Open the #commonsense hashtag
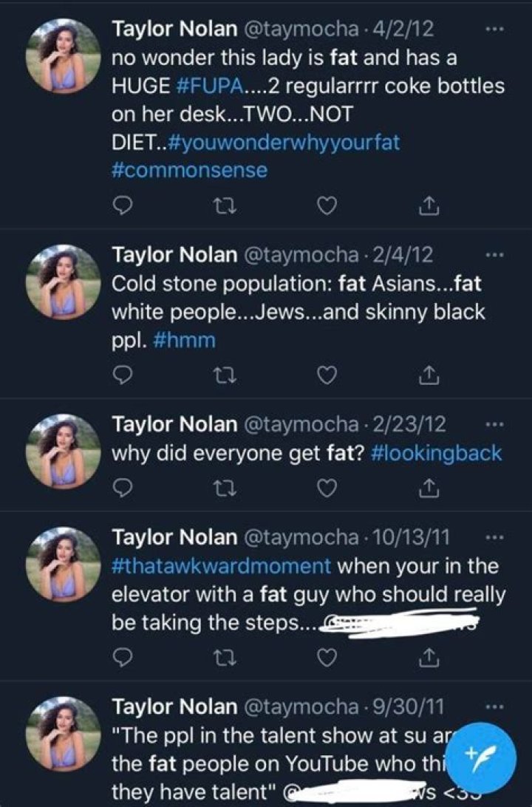Image resolution: width=532 pixels, height=807 pixels. (189, 170)
